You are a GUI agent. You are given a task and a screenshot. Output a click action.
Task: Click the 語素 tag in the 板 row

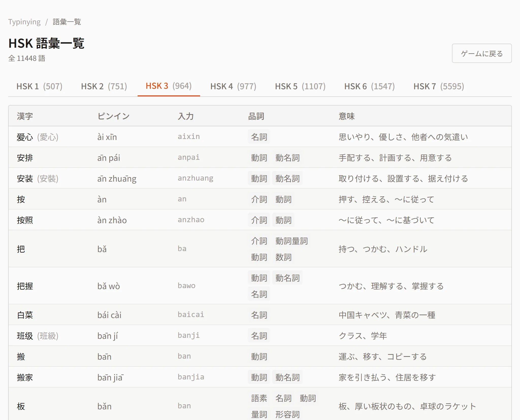click(259, 398)
